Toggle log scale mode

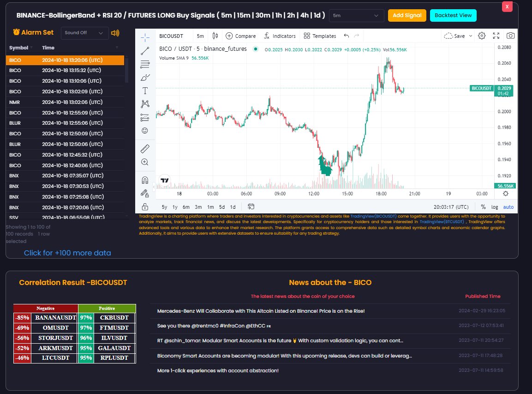(x=495, y=207)
